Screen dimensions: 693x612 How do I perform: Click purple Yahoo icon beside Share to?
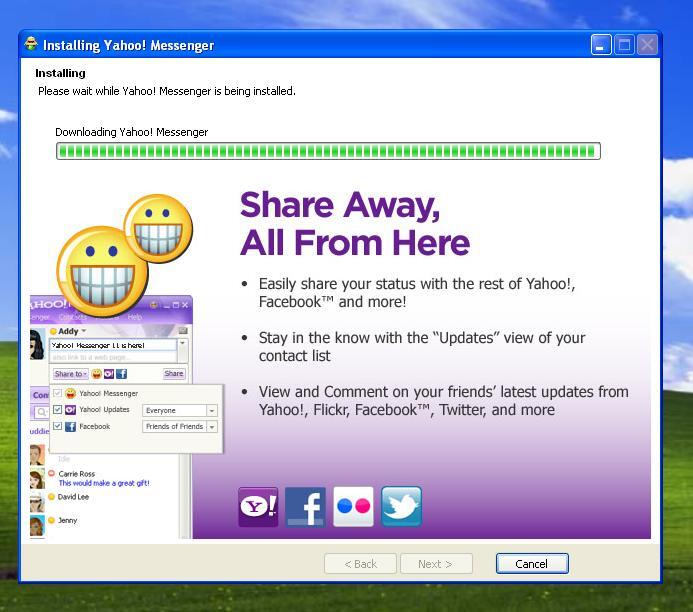(x=109, y=374)
